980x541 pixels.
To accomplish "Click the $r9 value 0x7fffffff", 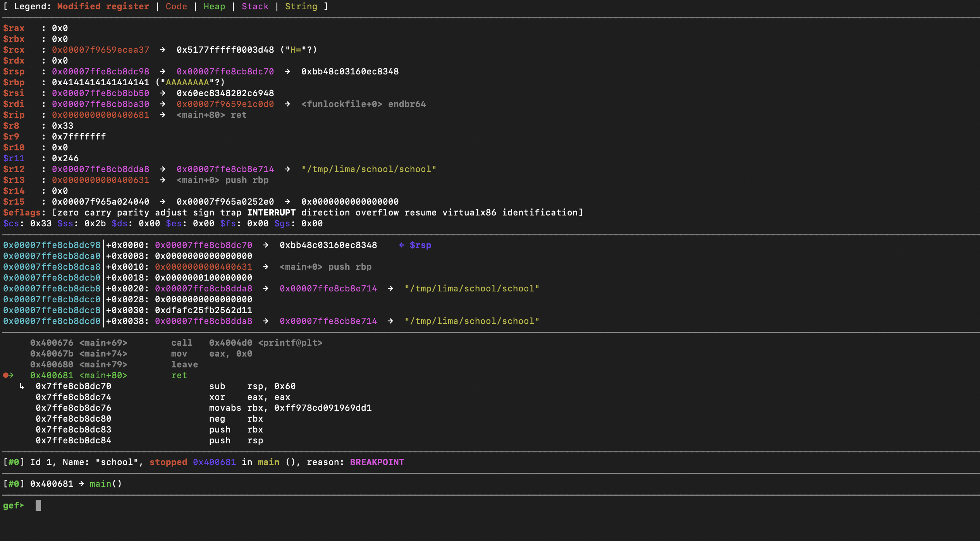I will point(79,137).
